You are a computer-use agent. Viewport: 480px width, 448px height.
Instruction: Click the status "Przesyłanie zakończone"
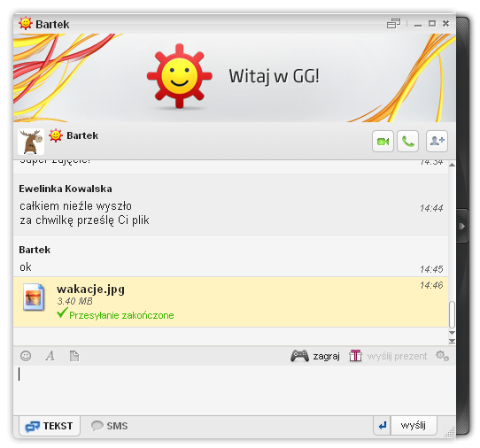(121, 315)
